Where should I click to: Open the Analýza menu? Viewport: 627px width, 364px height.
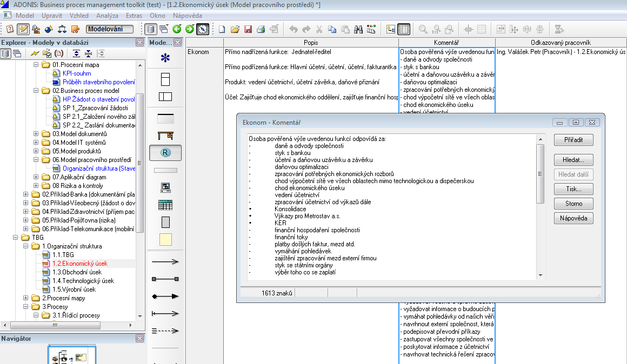(107, 16)
